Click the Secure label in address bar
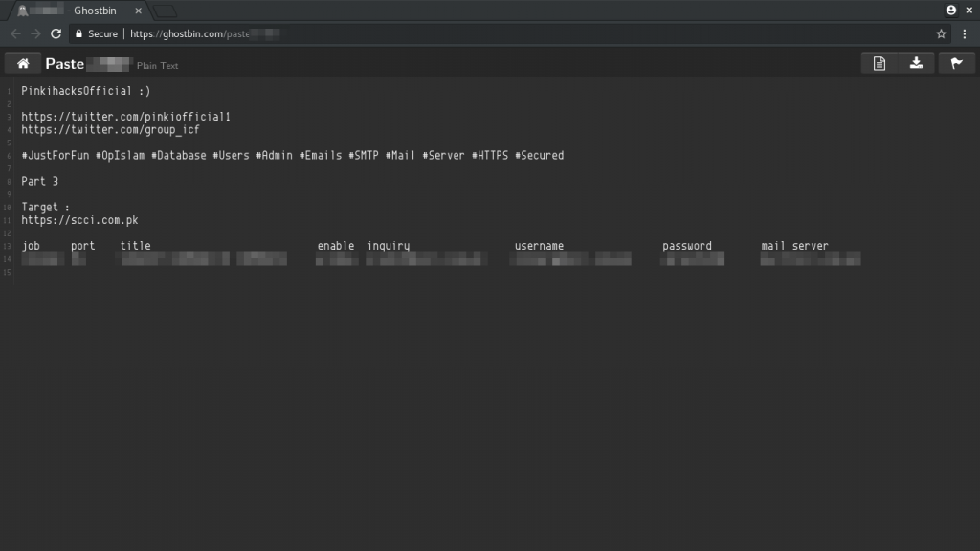The height and width of the screenshot is (551, 980). (x=102, y=33)
